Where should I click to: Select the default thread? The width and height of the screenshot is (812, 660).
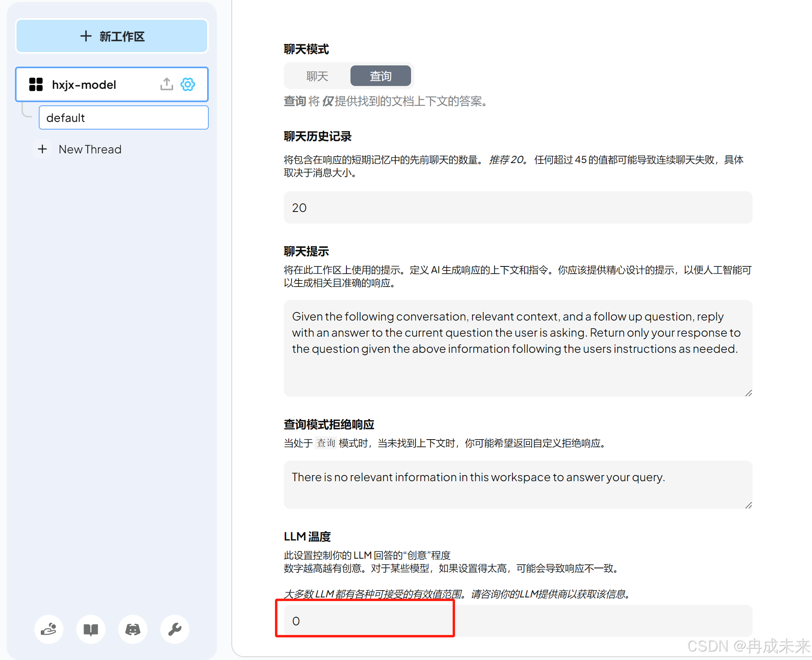124,118
